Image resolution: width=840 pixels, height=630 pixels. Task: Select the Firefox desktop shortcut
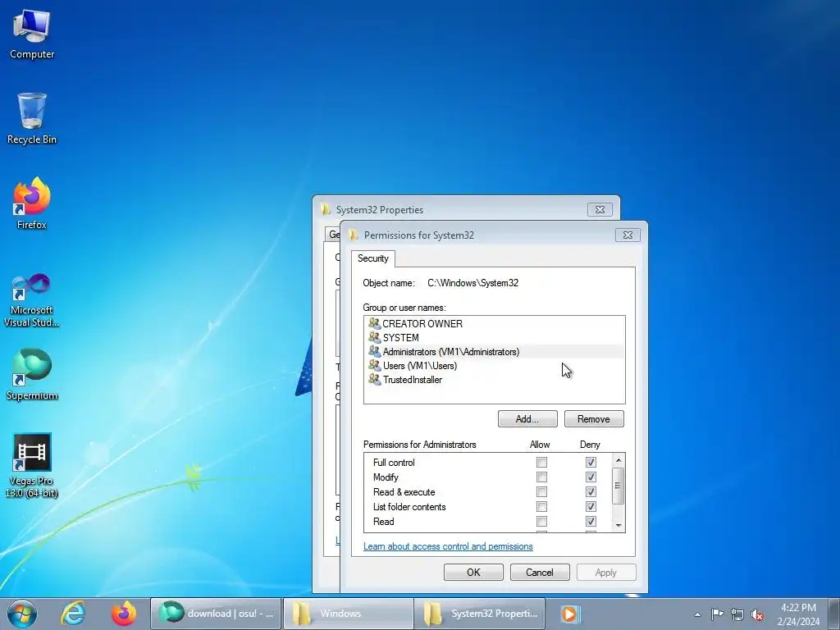tap(32, 203)
